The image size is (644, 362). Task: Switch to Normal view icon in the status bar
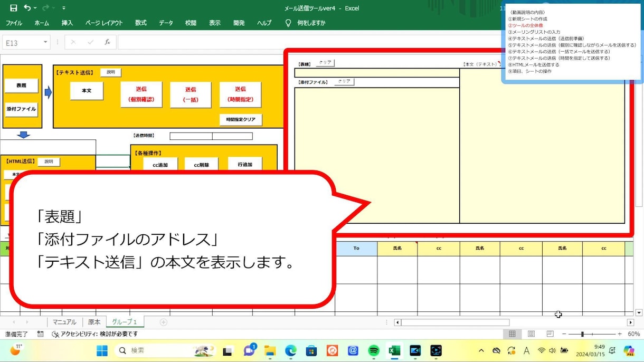[x=512, y=334]
